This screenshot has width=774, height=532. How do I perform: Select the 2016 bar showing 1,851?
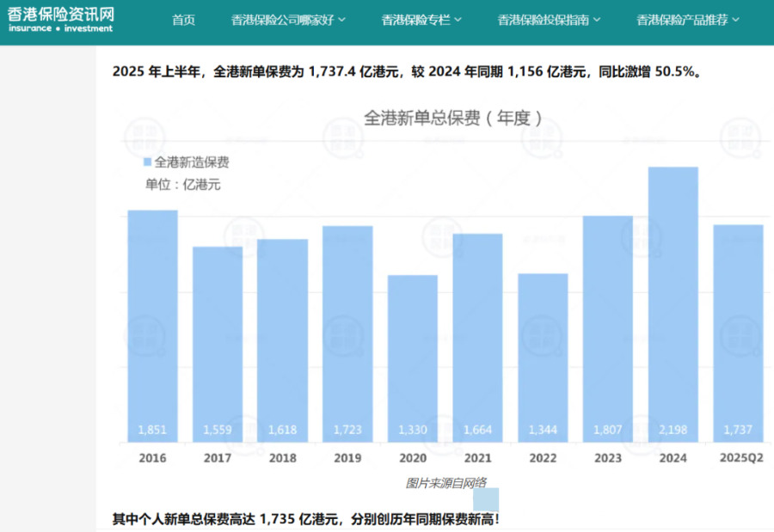click(x=152, y=327)
